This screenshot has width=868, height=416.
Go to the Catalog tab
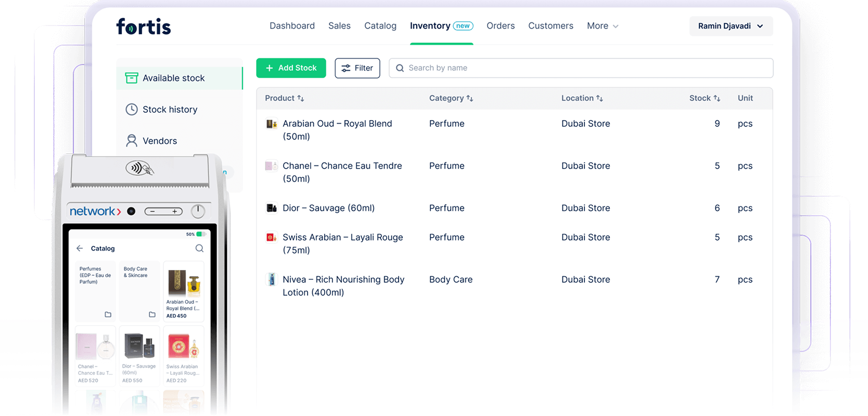(380, 26)
